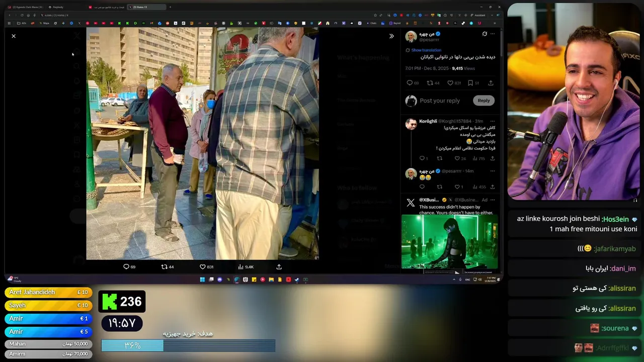Like the 14m author reply
The width and height of the screenshot is (644, 362).
click(458, 187)
